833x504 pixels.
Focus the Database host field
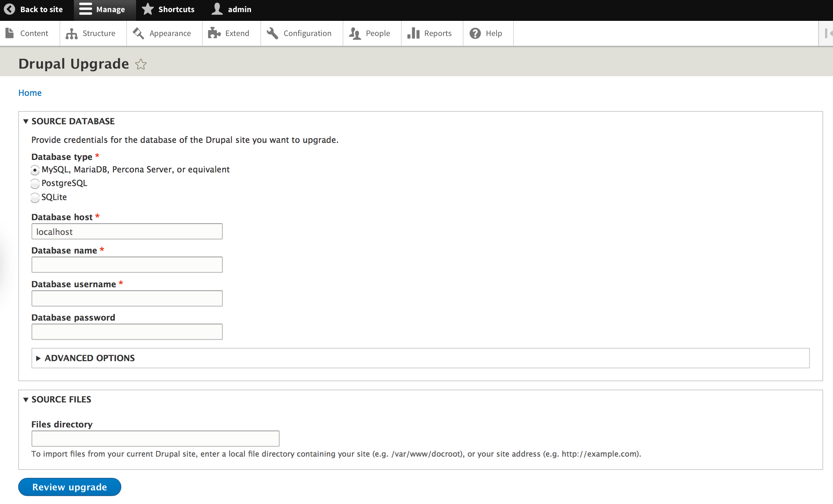(127, 232)
